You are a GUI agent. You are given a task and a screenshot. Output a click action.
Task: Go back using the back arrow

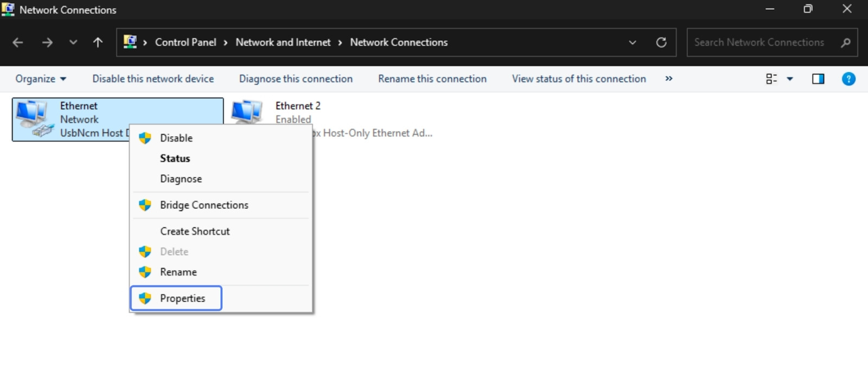click(x=17, y=42)
